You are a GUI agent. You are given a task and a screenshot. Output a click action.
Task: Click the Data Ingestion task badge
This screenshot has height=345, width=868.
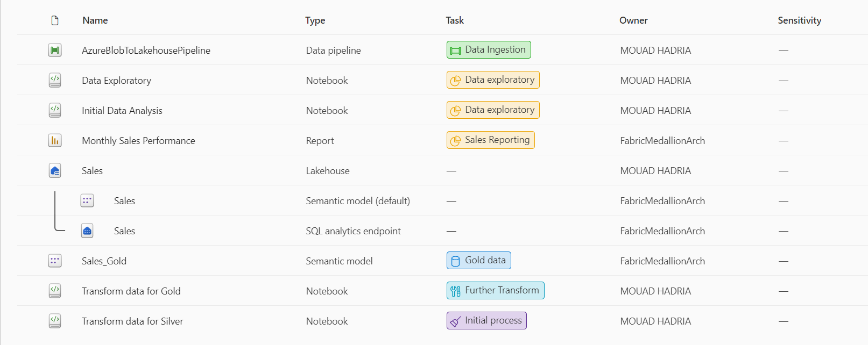488,49
